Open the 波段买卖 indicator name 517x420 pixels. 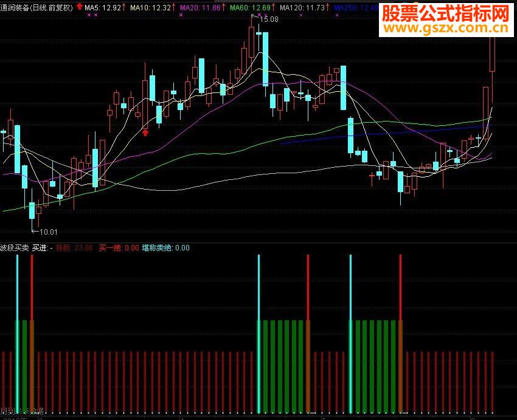15,248
